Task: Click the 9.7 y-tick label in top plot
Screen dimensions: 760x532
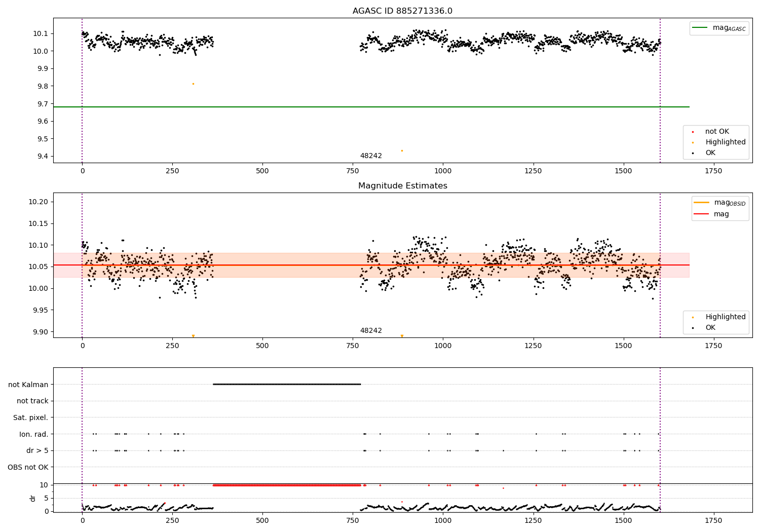Action: pos(44,104)
